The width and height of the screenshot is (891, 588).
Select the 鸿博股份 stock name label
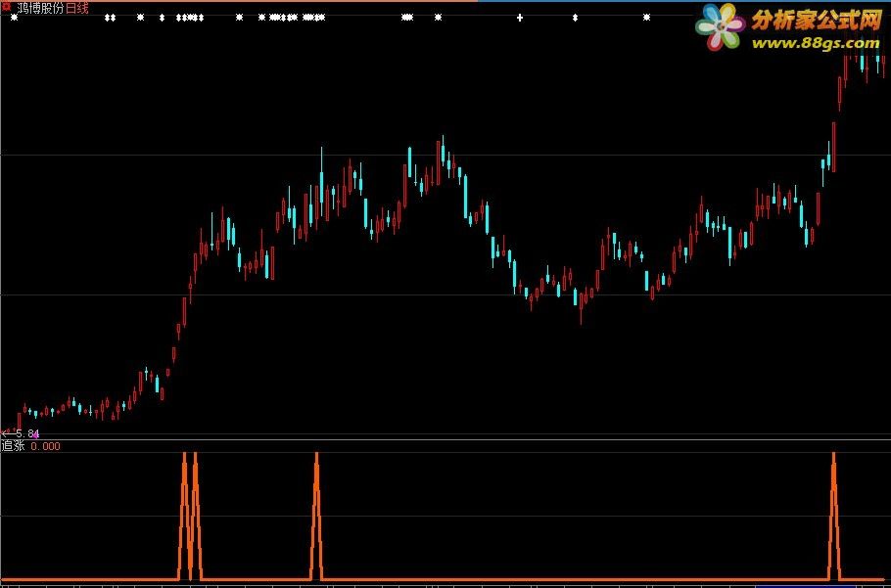tap(40, 8)
